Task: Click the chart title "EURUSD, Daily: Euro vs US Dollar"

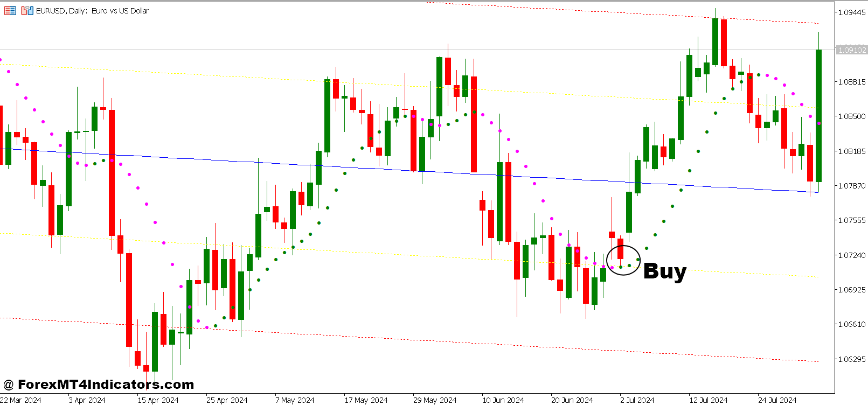Action: pyautogui.click(x=92, y=11)
